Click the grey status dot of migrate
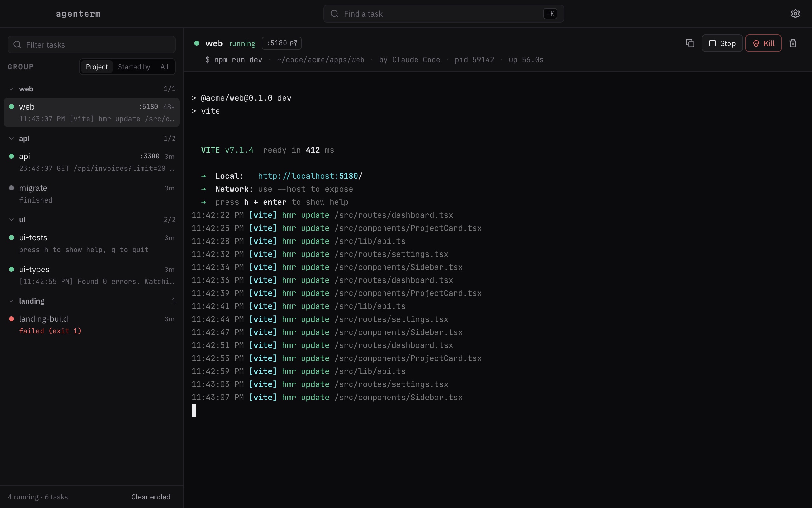The image size is (812, 508). click(x=11, y=188)
